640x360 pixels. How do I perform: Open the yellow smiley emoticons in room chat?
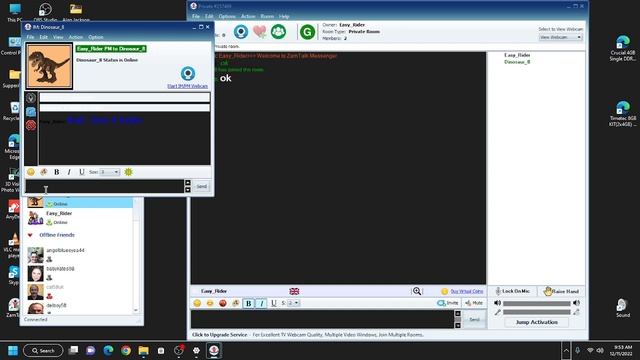coord(197,303)
